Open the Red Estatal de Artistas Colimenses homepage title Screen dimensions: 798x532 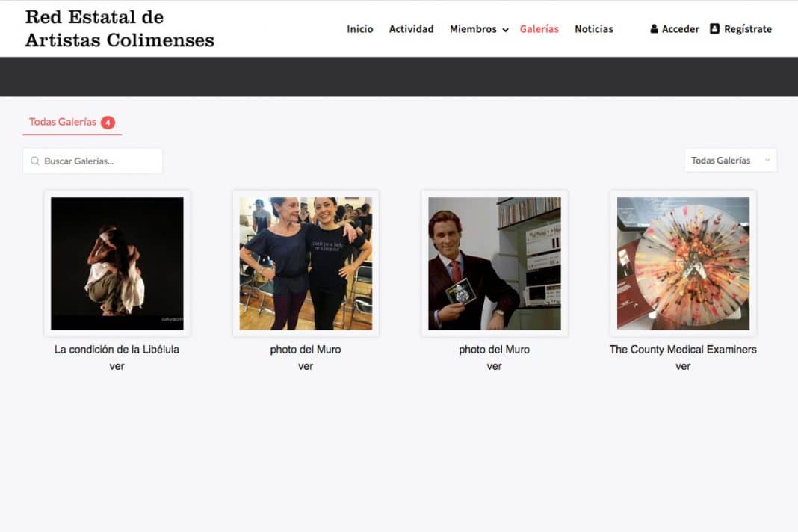(x=120, y=28)
